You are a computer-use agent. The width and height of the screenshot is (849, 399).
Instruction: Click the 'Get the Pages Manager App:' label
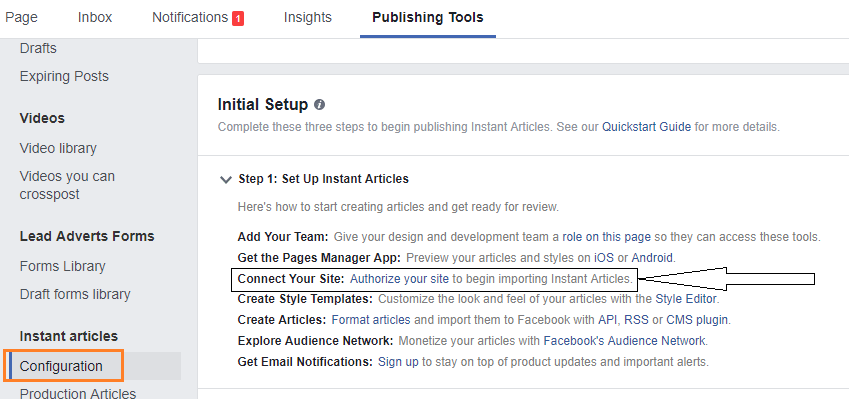pyautogui.click(x=319, y=258)
